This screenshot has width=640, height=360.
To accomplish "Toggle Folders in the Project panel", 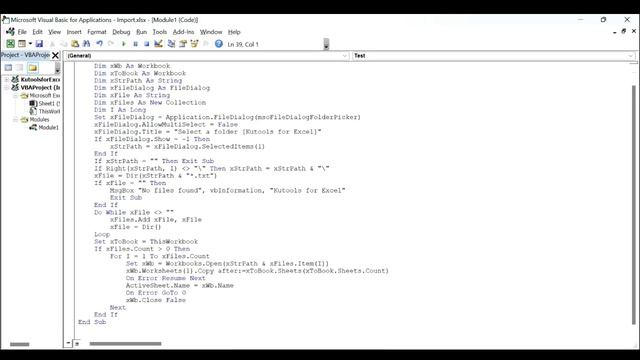I will coord(33,68).
